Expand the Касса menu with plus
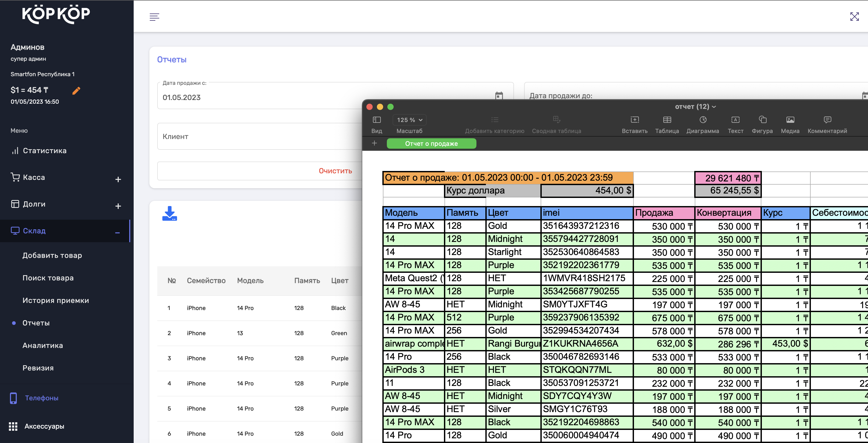The width and height of the screenshot is (868, 443). 118,179
